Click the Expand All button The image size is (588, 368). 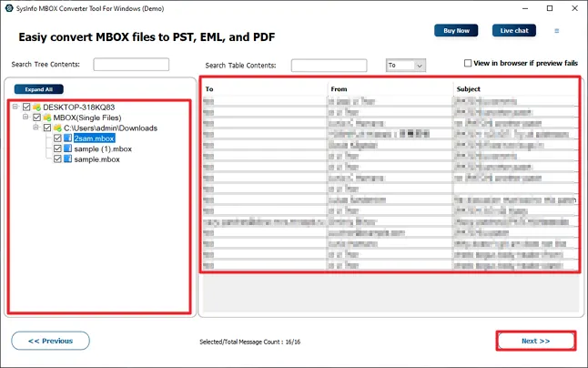[x=38, y=89]
